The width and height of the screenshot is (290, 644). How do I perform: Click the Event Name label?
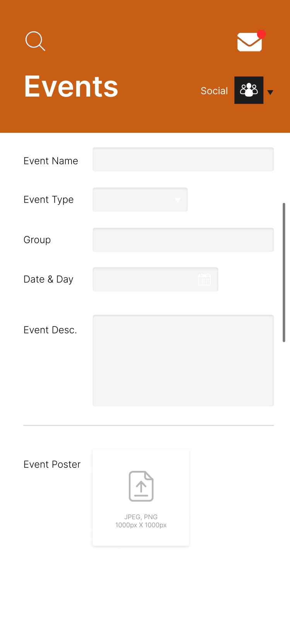[x=51, y=161]
